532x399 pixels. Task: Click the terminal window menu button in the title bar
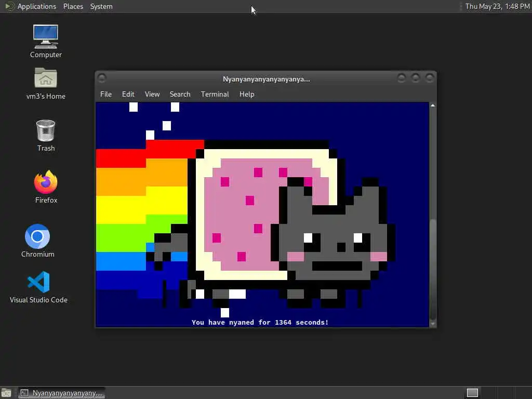[x=102, y=78]
